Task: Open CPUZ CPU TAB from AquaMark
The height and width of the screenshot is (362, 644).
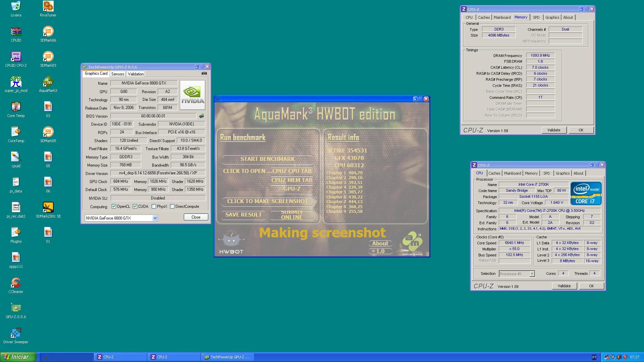Action: click(x=292, y=171)
